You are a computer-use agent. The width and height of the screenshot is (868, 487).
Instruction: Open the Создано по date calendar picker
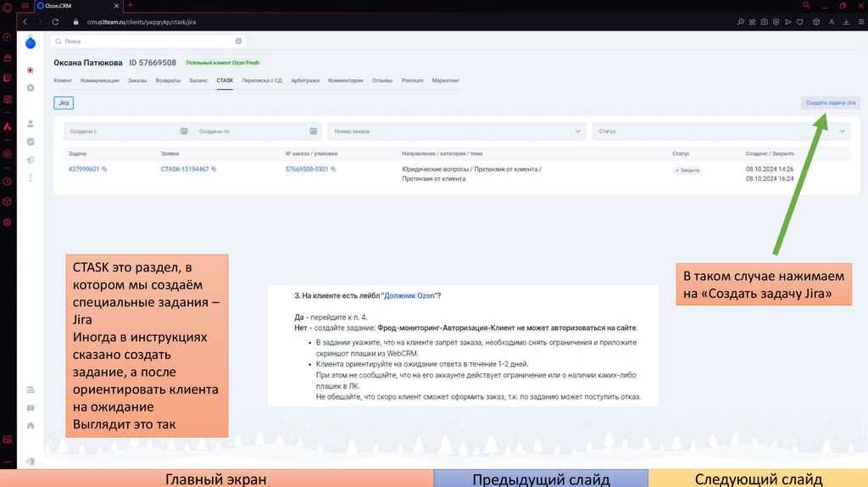point(314,132)
